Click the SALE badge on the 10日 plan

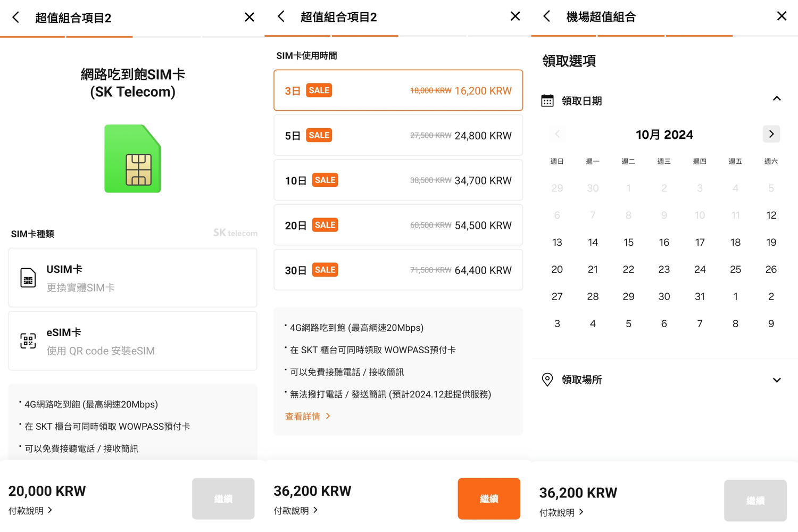pyautogui.click(x=325, y=180)
